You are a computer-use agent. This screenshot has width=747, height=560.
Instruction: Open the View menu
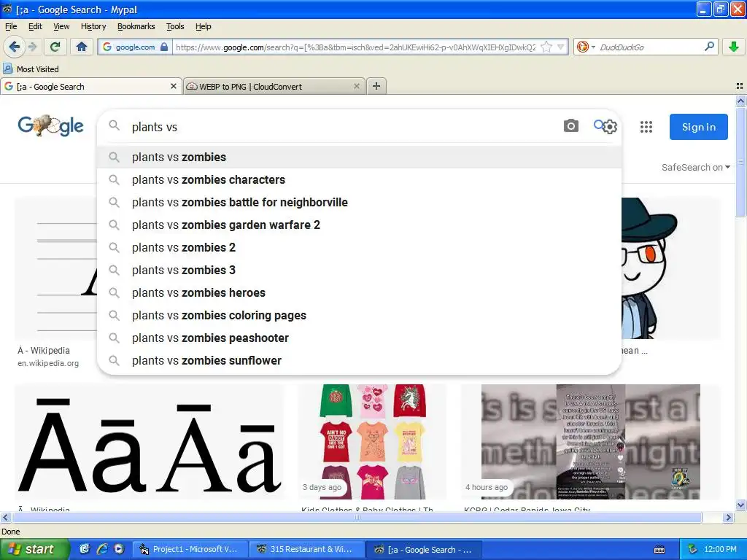[x=61, y=26]
